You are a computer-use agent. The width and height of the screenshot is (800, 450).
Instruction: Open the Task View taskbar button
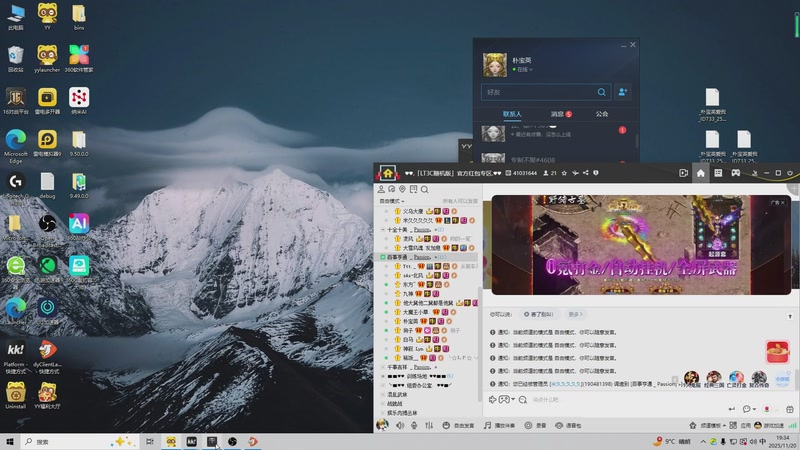[149, 441]
